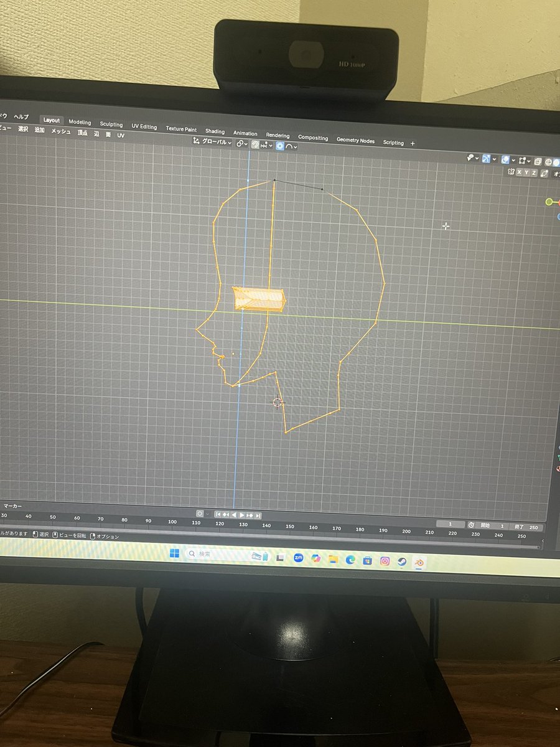Viewport: 560px width, 747px height.
Task: Click the 3D cursor in viewport
Action: pos(278,402)
